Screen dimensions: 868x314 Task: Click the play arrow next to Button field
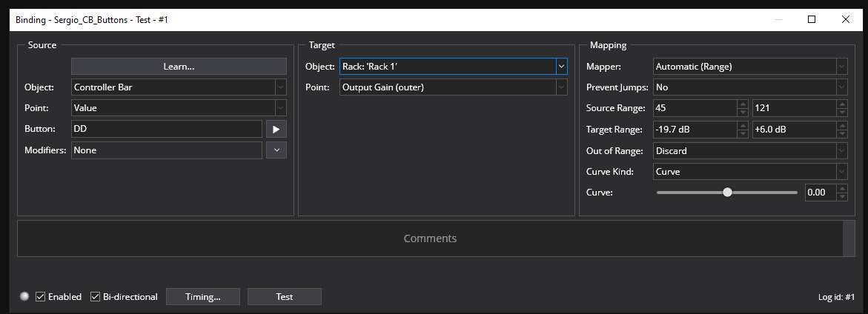tap(276, 129)
